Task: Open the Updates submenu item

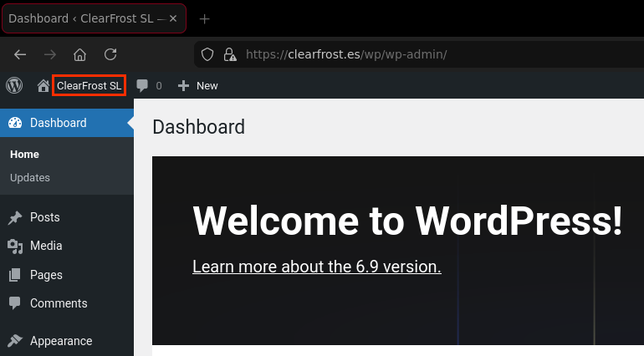Action: click(30, 178)
